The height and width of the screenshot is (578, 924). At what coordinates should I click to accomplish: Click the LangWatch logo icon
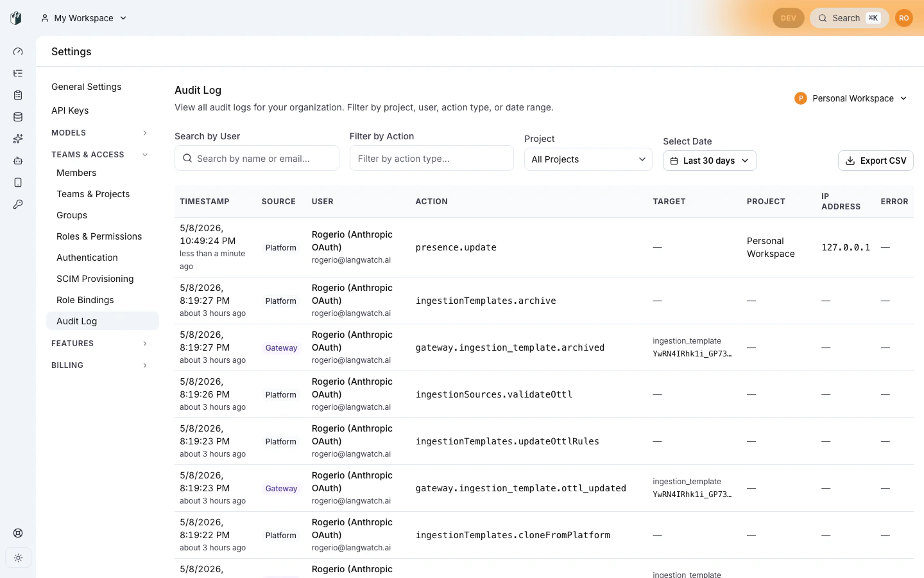(16, 18)
